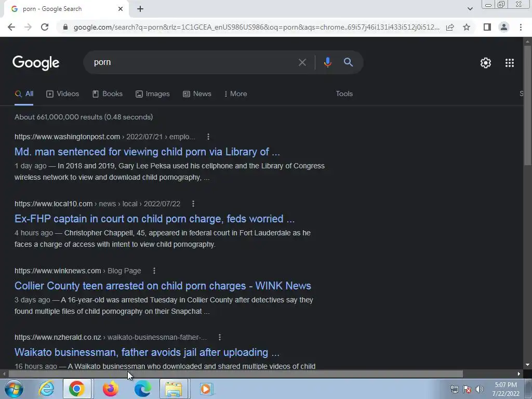The image size is (532, 399).
Task: Close the Google Search tab
Action: [x=121, y=9]
